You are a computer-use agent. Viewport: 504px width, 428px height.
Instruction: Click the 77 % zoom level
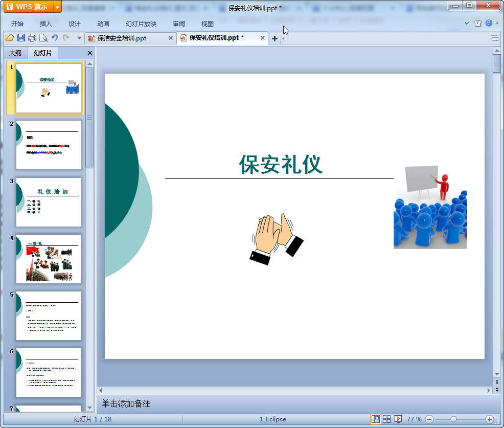click(414, 419)
